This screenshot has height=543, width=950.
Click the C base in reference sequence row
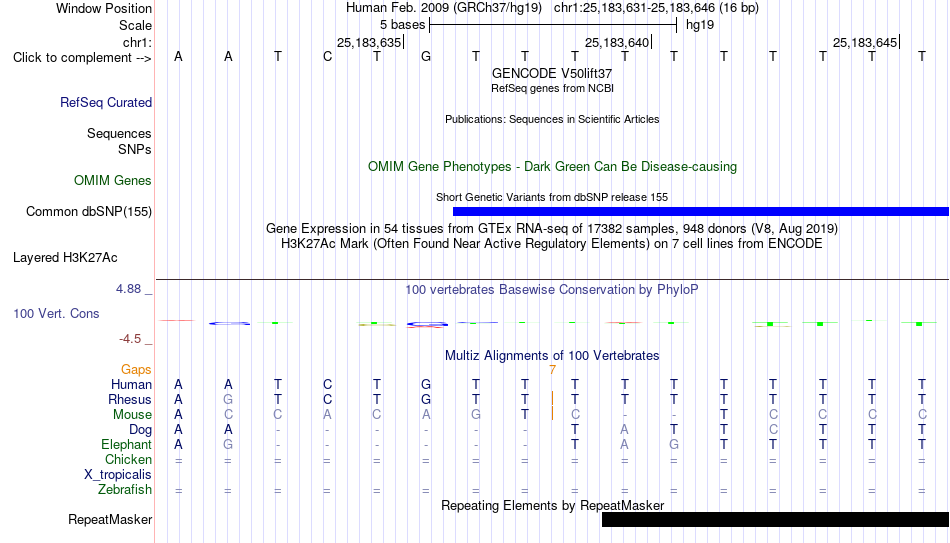[327, 56]
